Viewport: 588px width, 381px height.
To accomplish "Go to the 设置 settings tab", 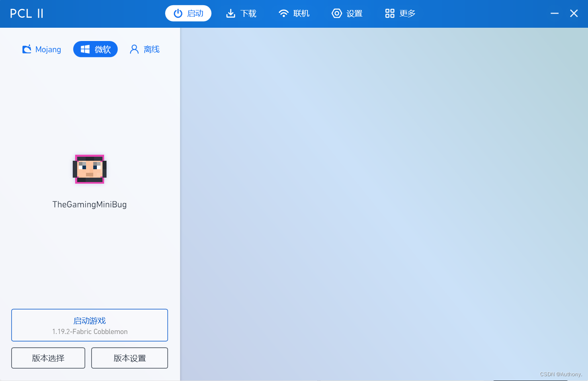I will [347, 13].
